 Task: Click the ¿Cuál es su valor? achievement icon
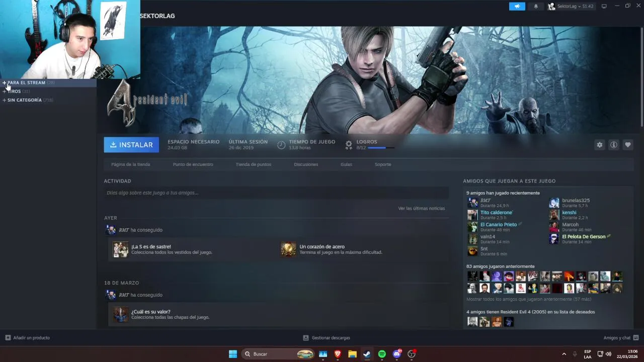[120, 314]
